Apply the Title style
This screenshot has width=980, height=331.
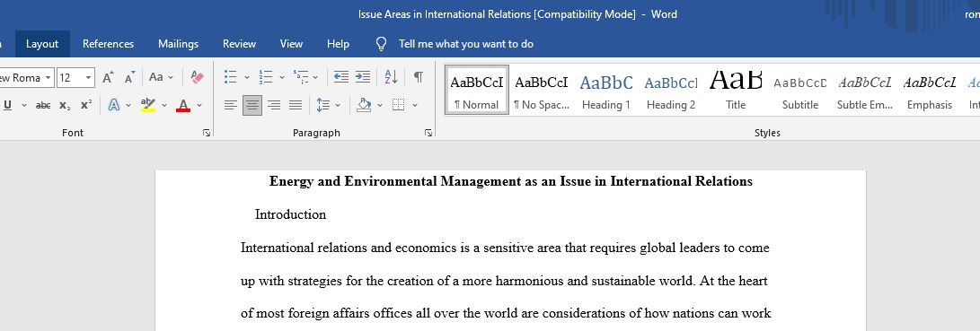[x=736, y=90]
